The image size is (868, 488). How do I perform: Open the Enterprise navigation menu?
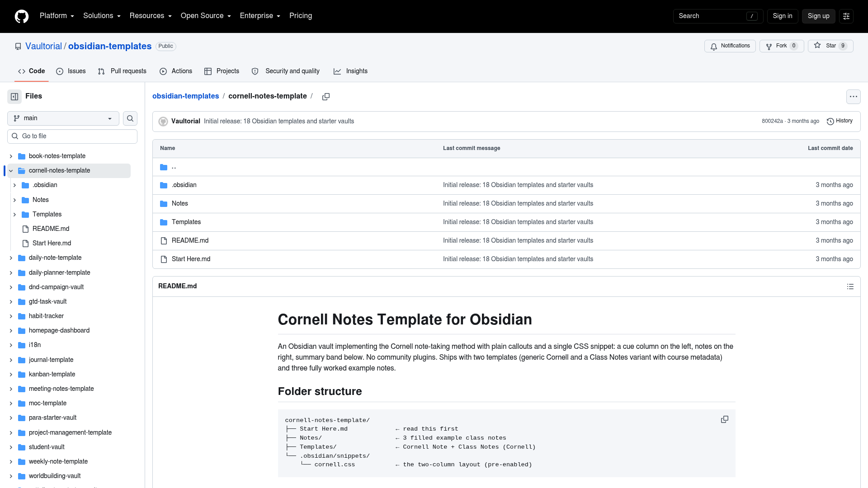(x=260, y=16)
